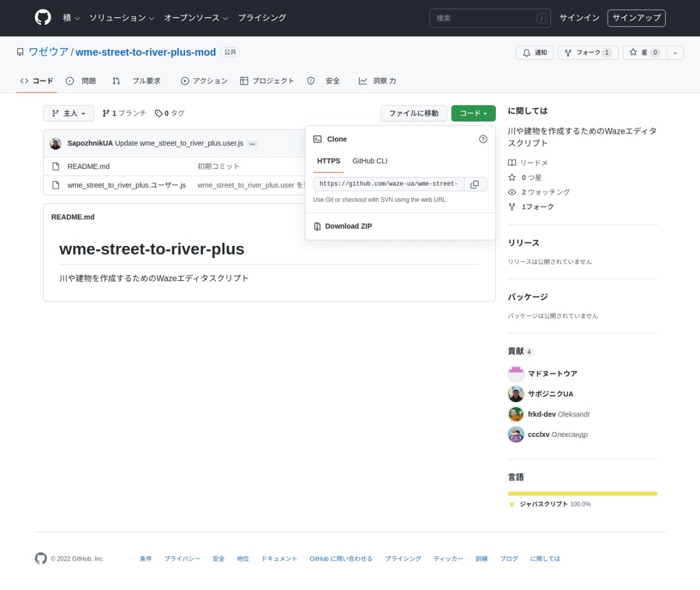The image size is (700, 590).
Task: Click the SapozhnikUA commit author avatar
Action: [x=56, y=144]
